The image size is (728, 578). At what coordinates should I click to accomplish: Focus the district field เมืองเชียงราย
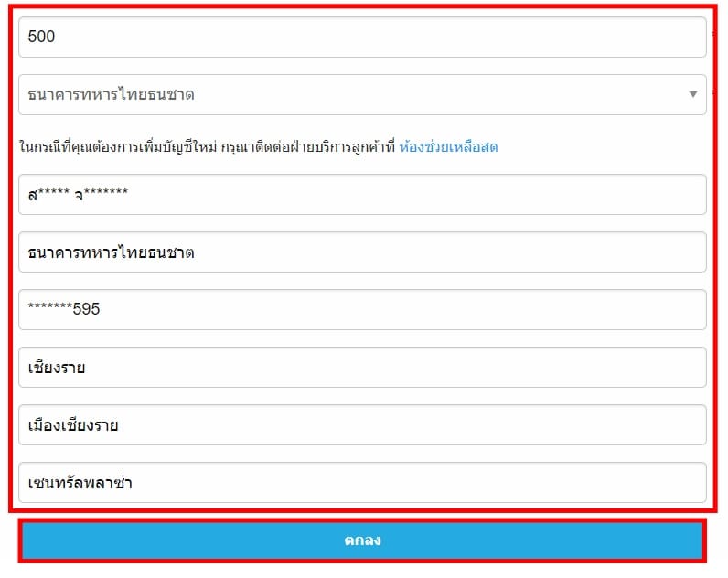362,424
